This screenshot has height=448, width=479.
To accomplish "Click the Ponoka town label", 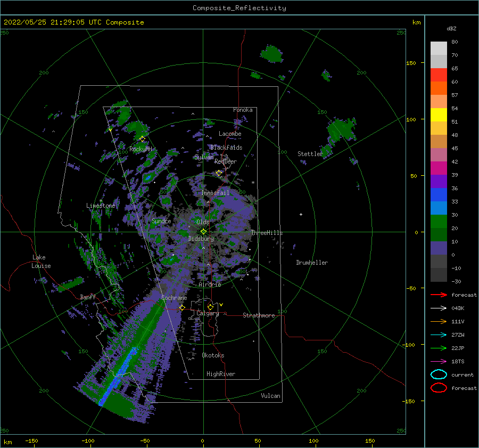I will click(x=243, y=110).
